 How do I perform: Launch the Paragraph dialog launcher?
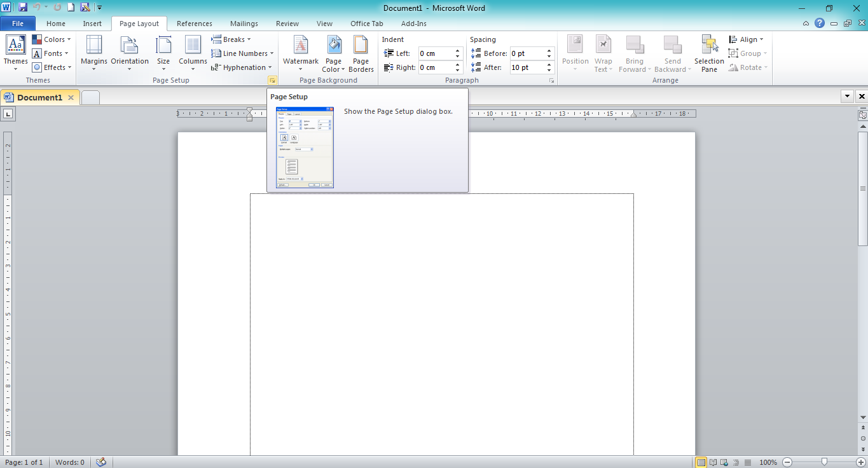(x=551, y=81)
